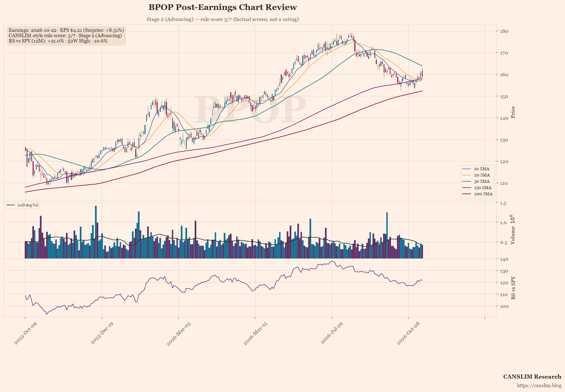
Task: Click the 180 price tick label
Action: (x=504, y=31)
